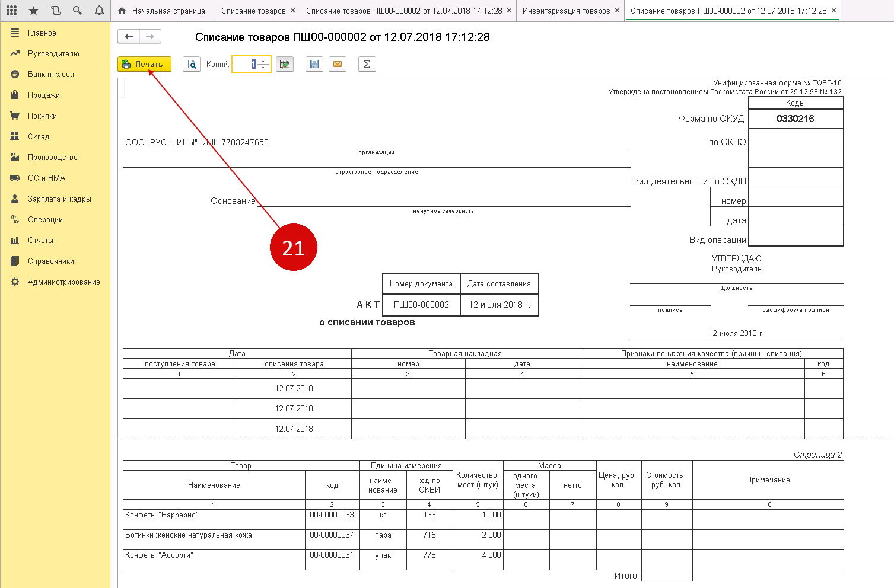
Task: Select the Ботинки женские натуральная кожа cell
Action: point(214,539)
